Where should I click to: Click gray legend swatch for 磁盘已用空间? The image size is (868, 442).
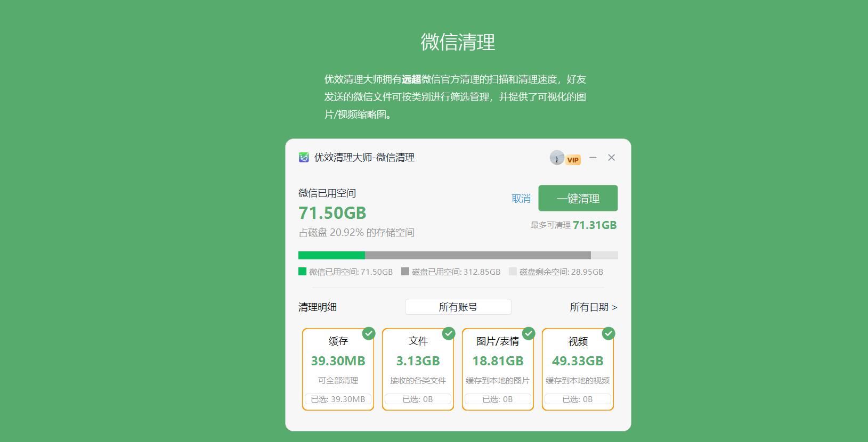click(x=405, y=272)
